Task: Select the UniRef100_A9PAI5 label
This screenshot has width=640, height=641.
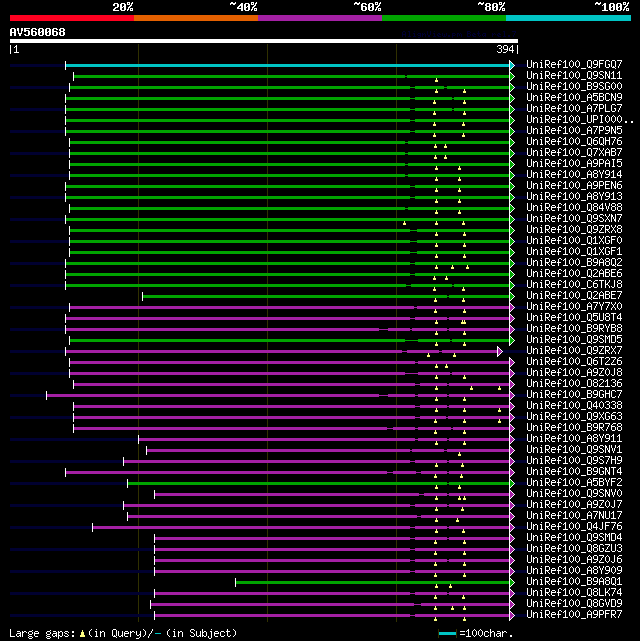Action: click(x=574, y=163)
